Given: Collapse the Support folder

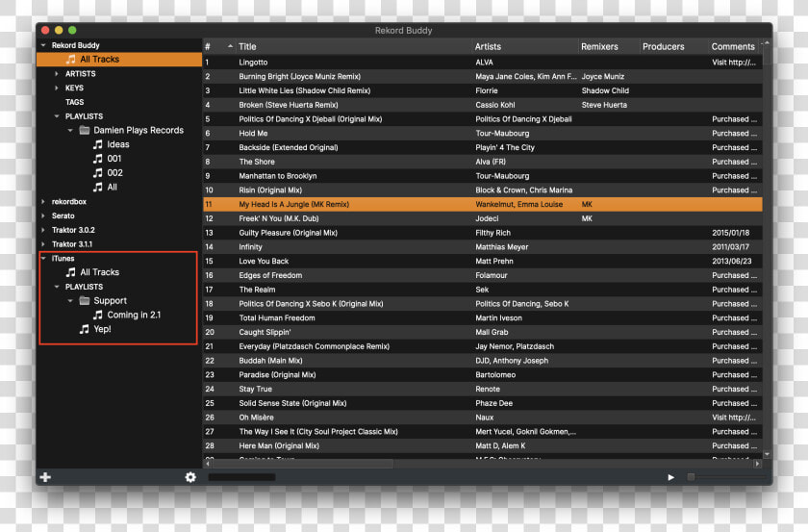Looking at the screenshot, I should click(70, 300).
